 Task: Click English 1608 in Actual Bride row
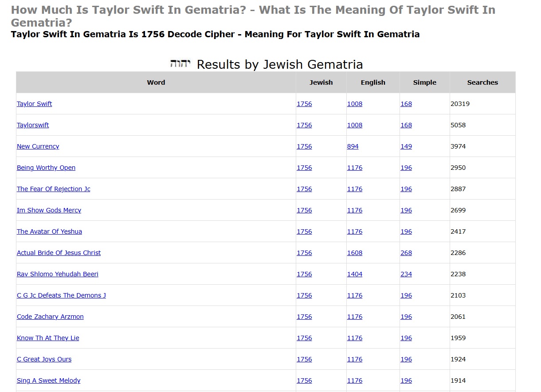(355, 253)
